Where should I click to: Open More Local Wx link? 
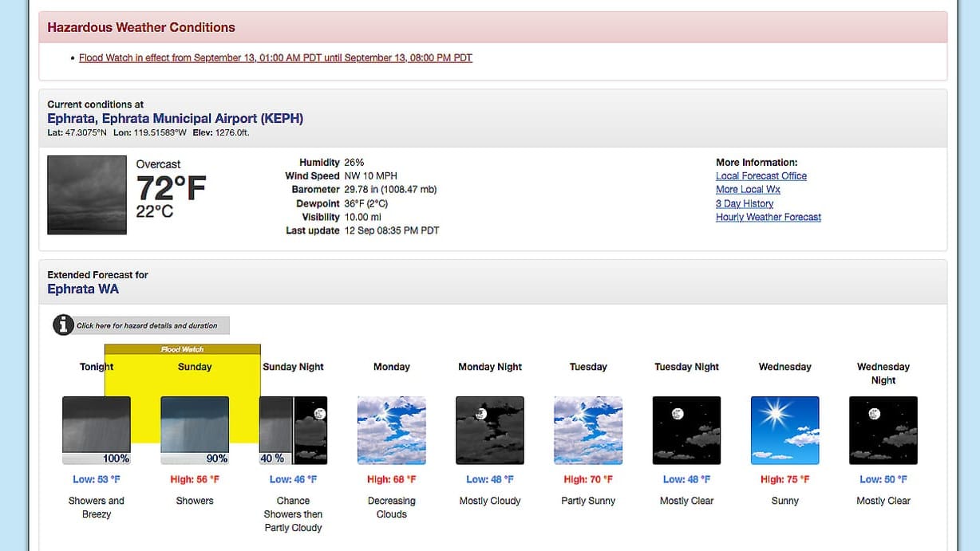748,190
